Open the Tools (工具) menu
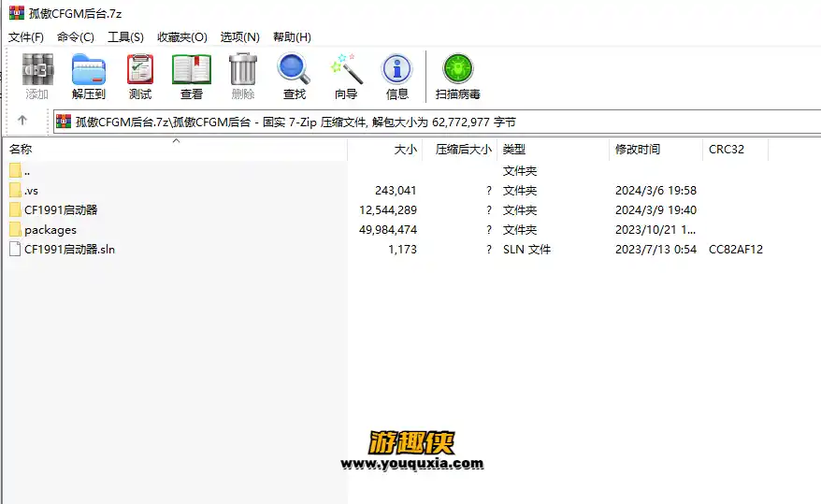Screen dimensions: 821x504 tap(125, 37)
